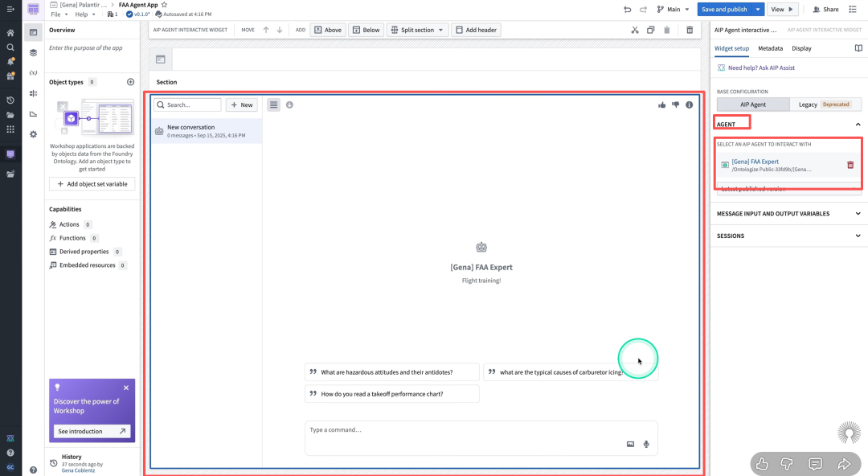Click the Share button
This screenshot has width=868, height=476.
pyautogui.click(x=825, y=10)
